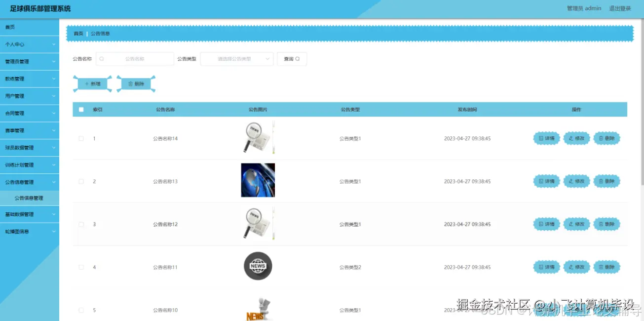Select the checkbox of 公告名称10

(x=81, y=310)
